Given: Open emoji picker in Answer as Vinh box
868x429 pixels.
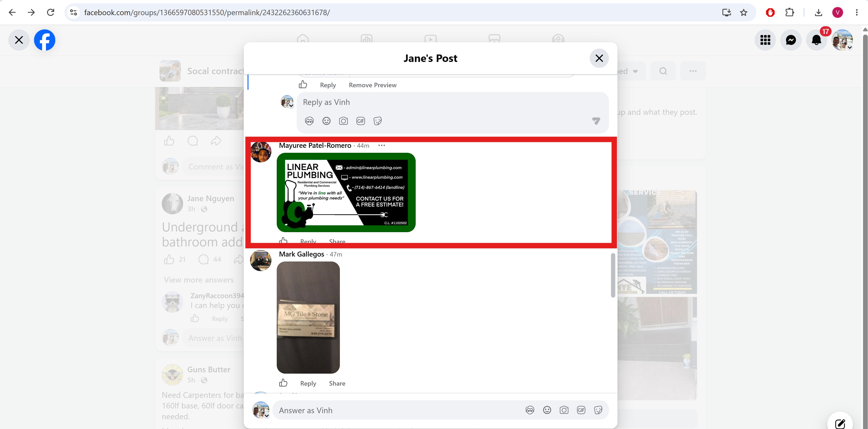Looking at the screenshot, I should click(547, 410).
